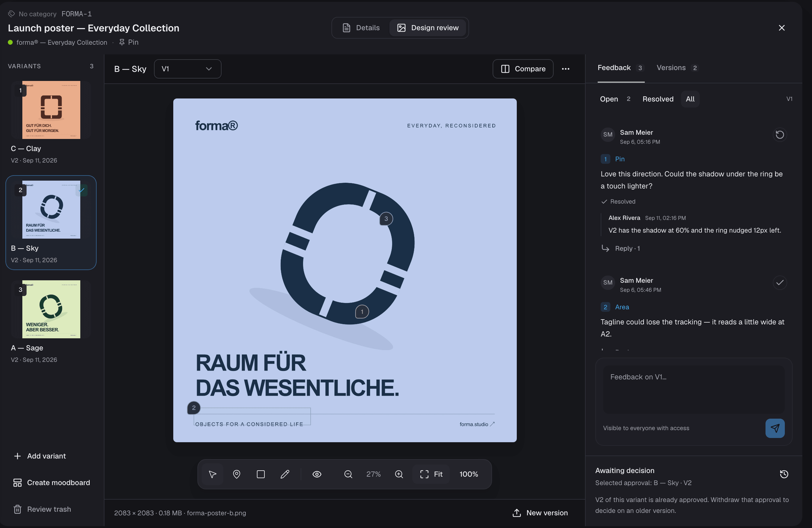Viewport: 812px width, 528px height.
Task: Select the pencil draw tool
Action: point(285,474)
